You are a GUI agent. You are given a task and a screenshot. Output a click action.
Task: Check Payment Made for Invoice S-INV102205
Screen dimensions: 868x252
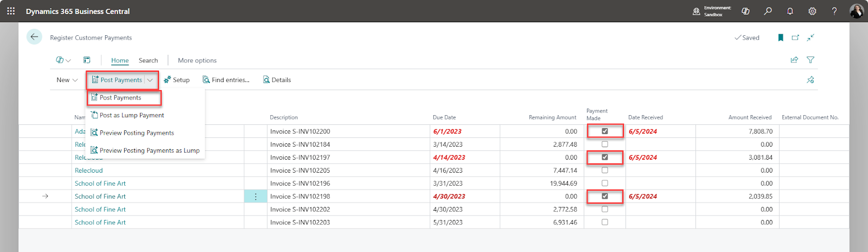point(605,170)
